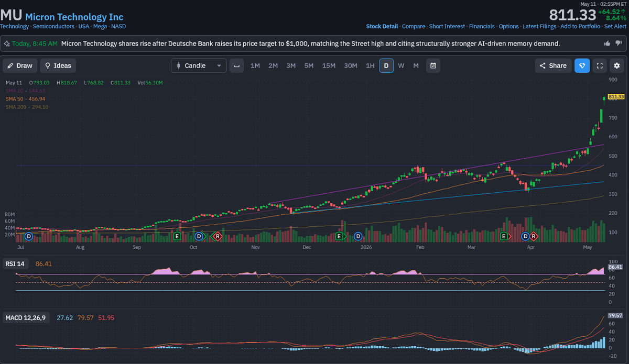
Task: Toggle fullscreen chart mode
Action: pyautogui.click(x=600, y=65)
